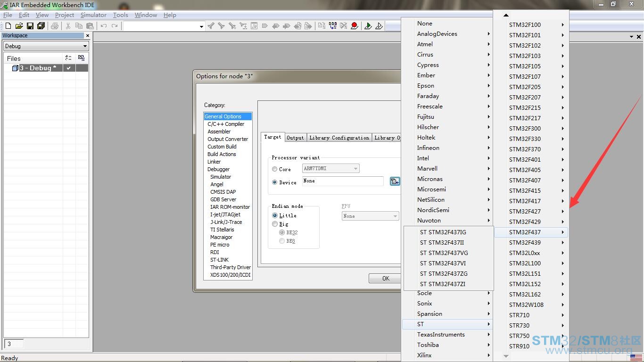Select the BE32 radio option
The width and height of the screenshot is (644, 362).
coord(282,232)
